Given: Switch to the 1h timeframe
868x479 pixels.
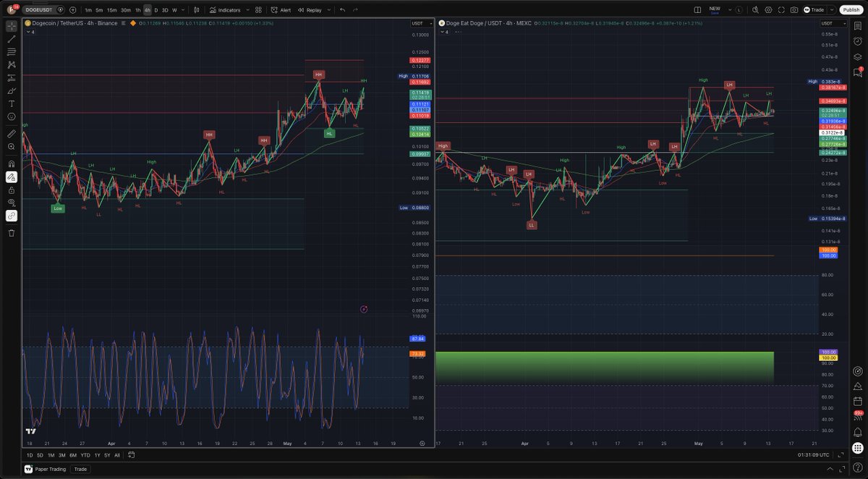Looking at the screenshot, I should [x=138, y=10].
